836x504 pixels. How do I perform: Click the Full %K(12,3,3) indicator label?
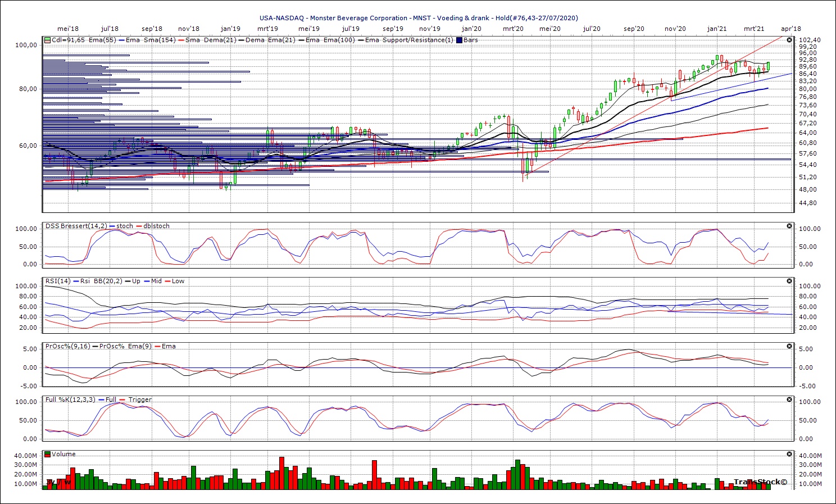click(x=71, y=399)
